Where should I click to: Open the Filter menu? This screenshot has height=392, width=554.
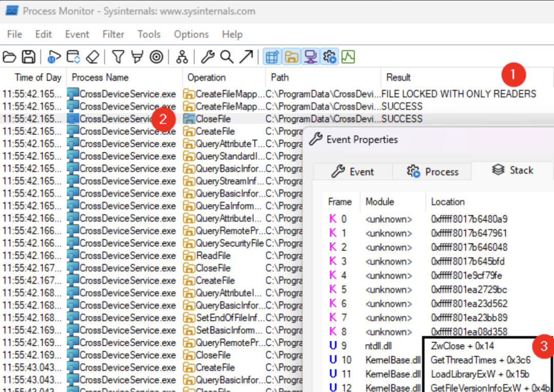(113, 34)
